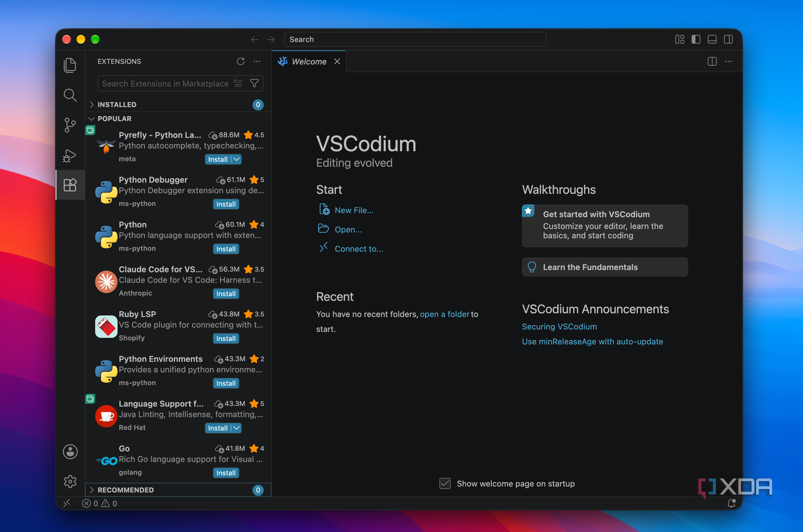Open Extensions panel more actions menu
Screen dimensions: 803x532
pyautogui.click(x=257, y=61)
